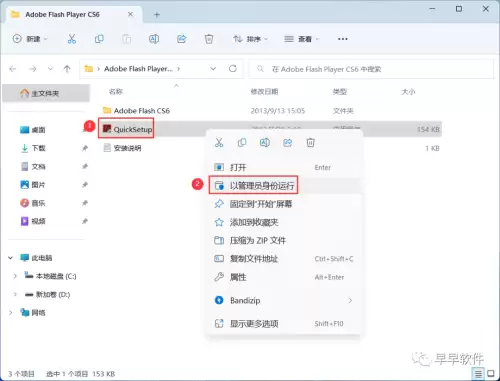Go up one folder level arrow

point(67,69)
